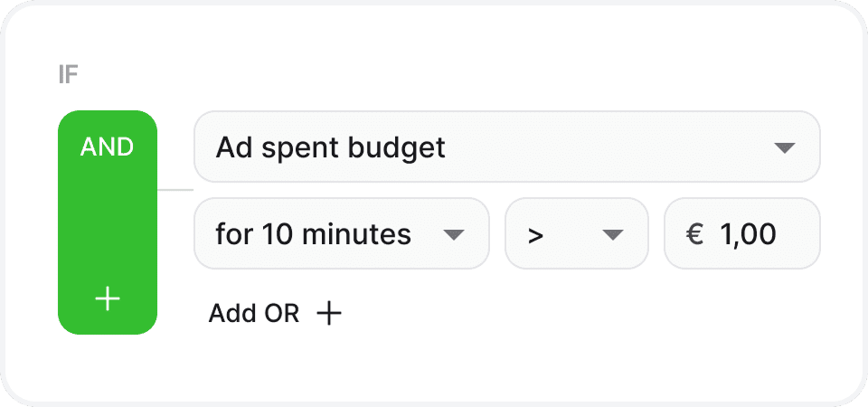Click the IF condition label

click(68, 75)
